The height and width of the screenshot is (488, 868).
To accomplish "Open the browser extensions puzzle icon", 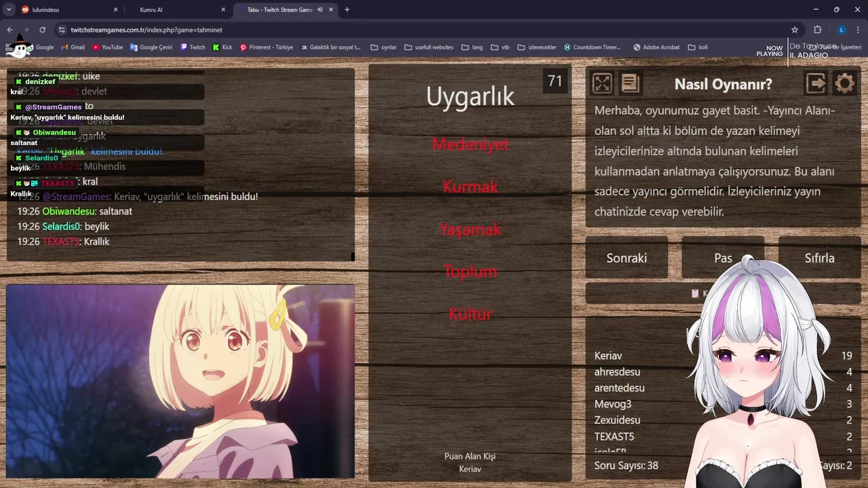I will click(817, 30).
